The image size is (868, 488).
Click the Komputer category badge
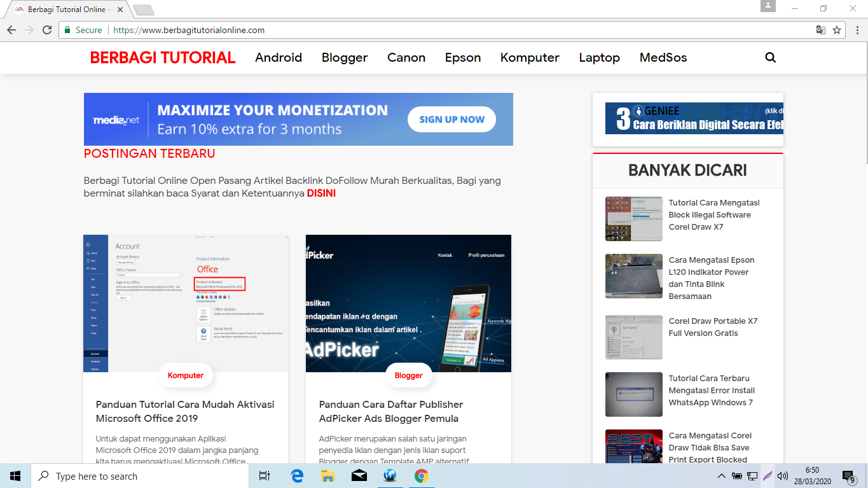click(x=186, y=375)
